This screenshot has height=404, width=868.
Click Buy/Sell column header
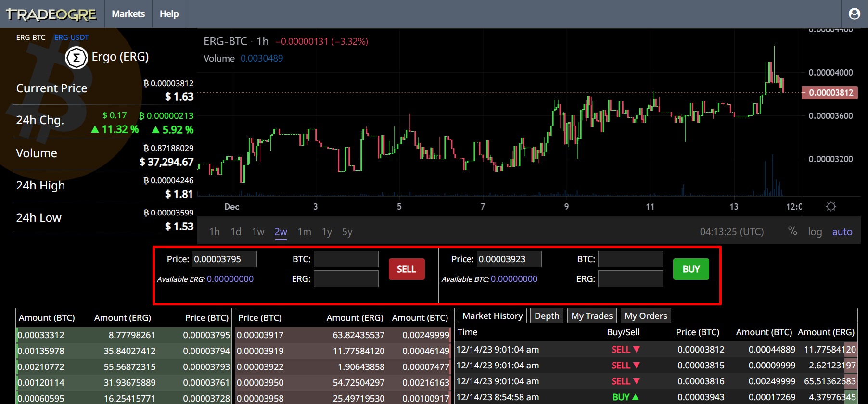click(623, 332)
